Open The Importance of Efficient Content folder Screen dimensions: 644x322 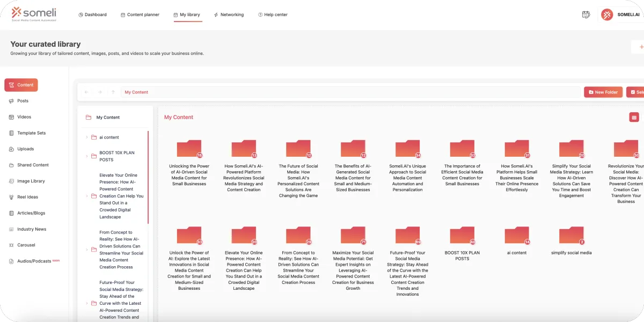[x=462, y=163]
